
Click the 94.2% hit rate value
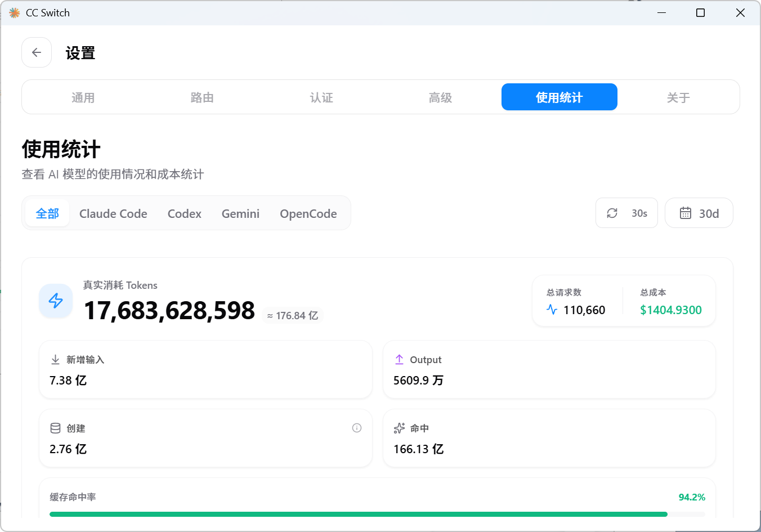692,497
